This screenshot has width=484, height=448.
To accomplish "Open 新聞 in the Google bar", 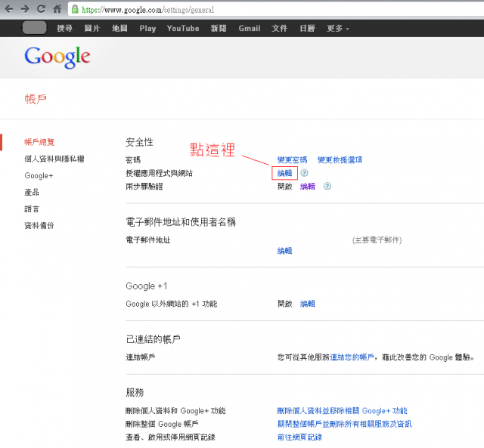I will [x=219, y=29].
